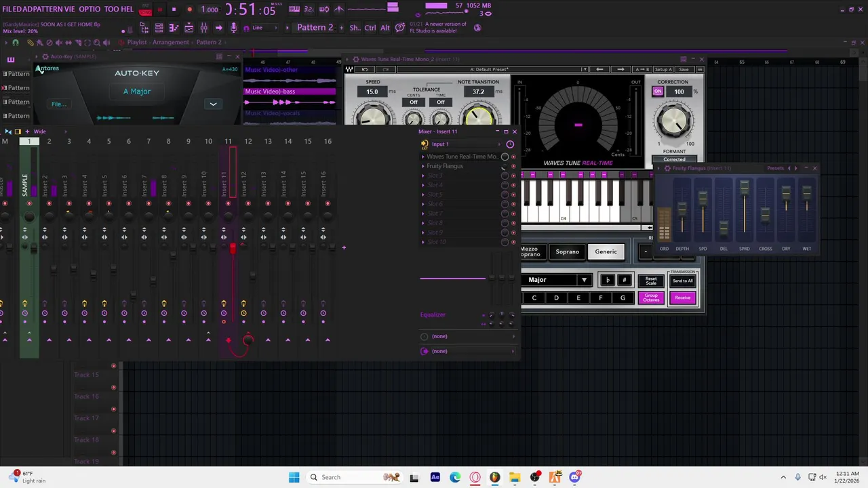868x488 pixels.
Task: Click Playlist breadcrumb label
Action: [x=137, y=42]
